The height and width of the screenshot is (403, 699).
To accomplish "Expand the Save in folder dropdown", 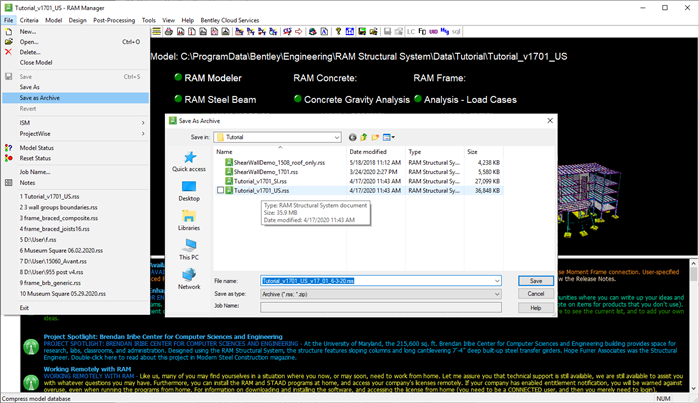I will point(336,136).
